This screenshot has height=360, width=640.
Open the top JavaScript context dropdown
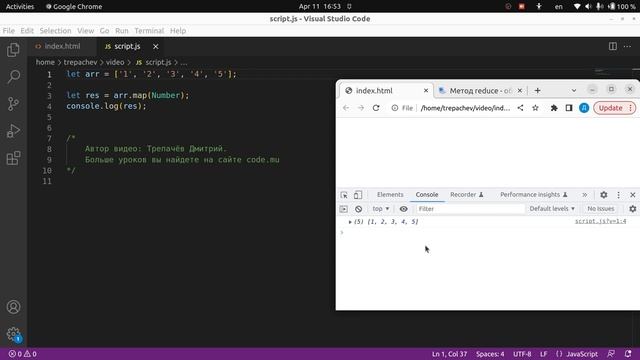pyautogui.click(x=381, y=209)
